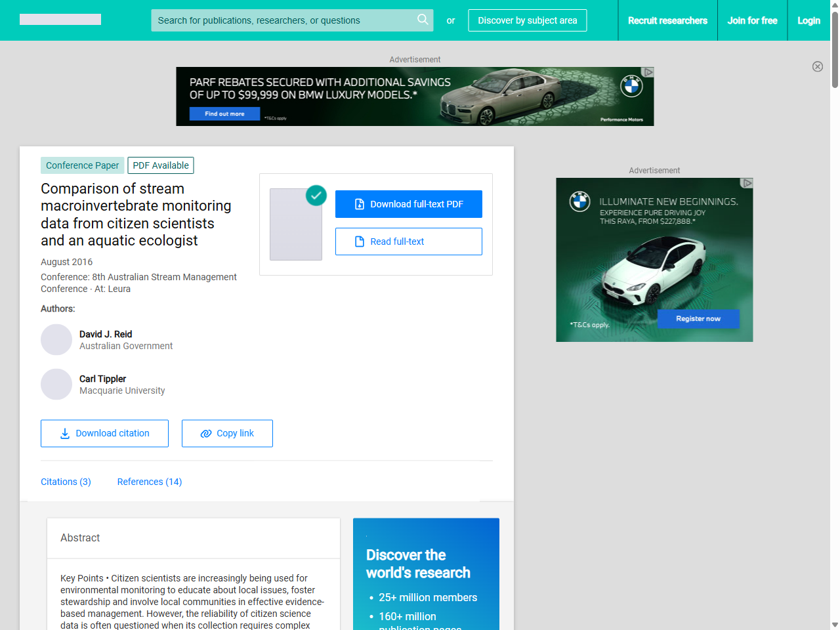This screenshot has width=840, height=630.
Task: Click AdChoices icon on BMW banner ad
Action: 648,72
